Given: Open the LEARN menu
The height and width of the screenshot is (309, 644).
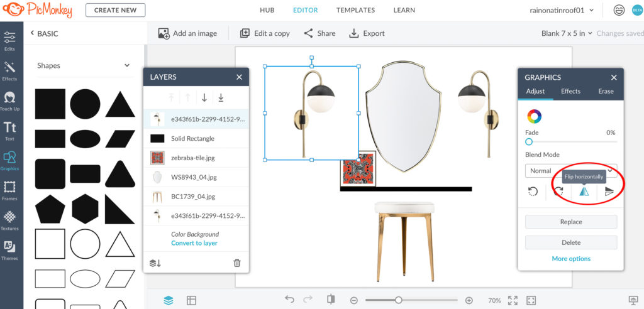Looking at the screenshot, I should (x=404, y=10).
